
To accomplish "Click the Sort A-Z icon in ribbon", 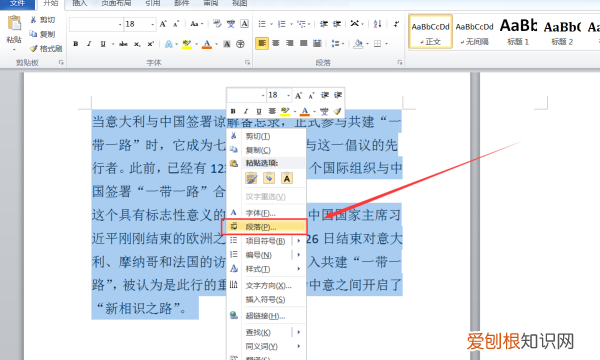I will coord(377,24).
